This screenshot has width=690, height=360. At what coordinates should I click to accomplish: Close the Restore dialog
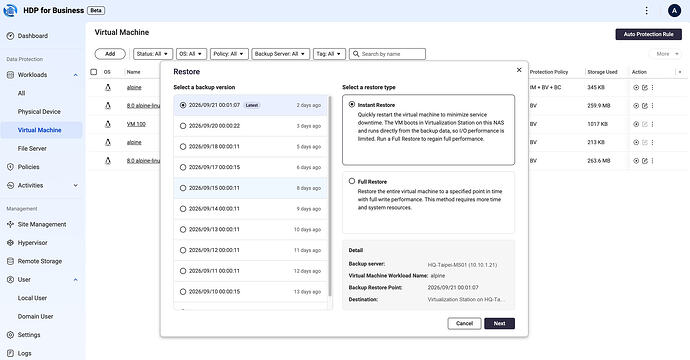(519, 70)
